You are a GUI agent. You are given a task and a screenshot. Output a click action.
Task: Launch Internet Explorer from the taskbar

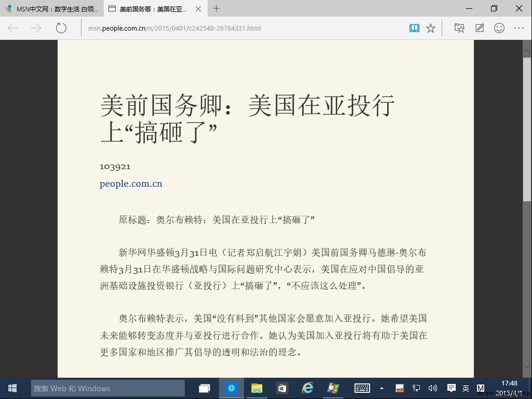pos(308,388)
